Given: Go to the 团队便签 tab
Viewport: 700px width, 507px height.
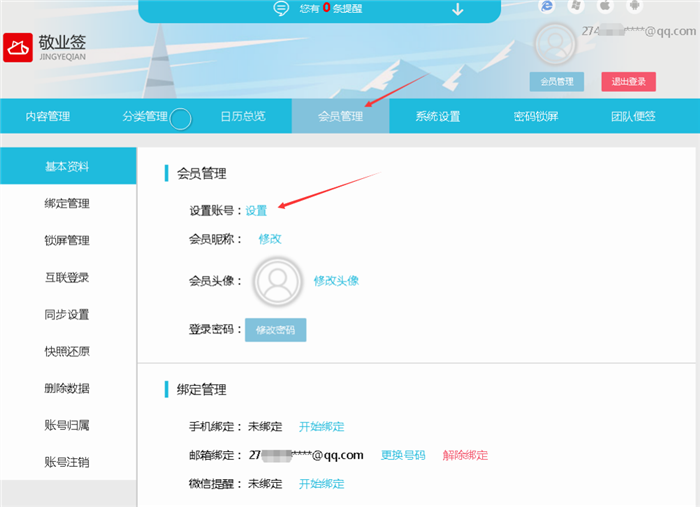Looking at the screenshot, I should [633, 117].
